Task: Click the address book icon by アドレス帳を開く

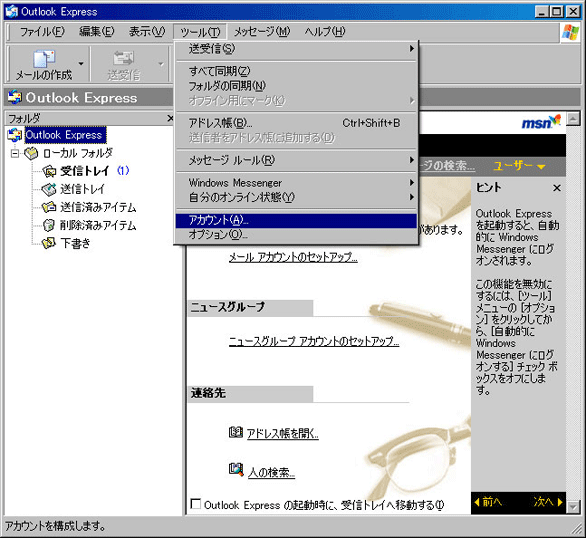Action: tap(235, 432)
